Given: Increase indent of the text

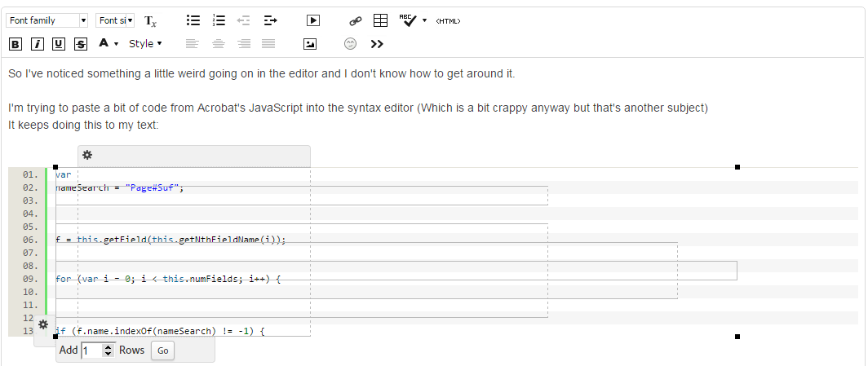Looking at the screenshot, I should click(x=270, y=20).
